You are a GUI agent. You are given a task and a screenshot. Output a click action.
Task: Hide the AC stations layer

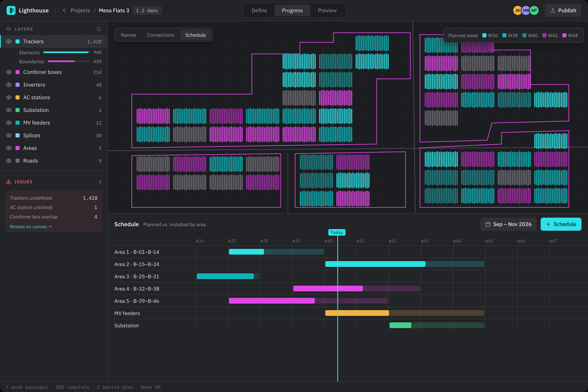click(x=9, y=98)
